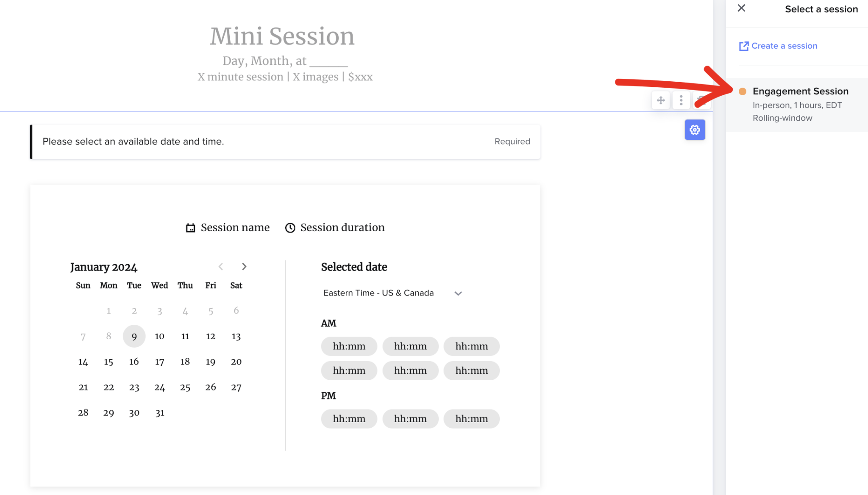The height and width of the screenshot is (495, 868).
Task: Click the greyed-out date 8
Action: tap(108, 336)
